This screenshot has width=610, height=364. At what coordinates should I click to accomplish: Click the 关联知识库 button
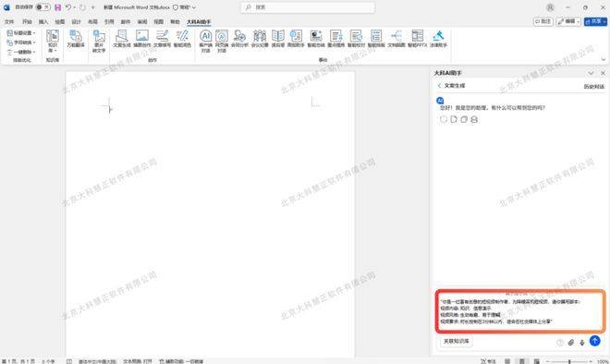(457, 342)
